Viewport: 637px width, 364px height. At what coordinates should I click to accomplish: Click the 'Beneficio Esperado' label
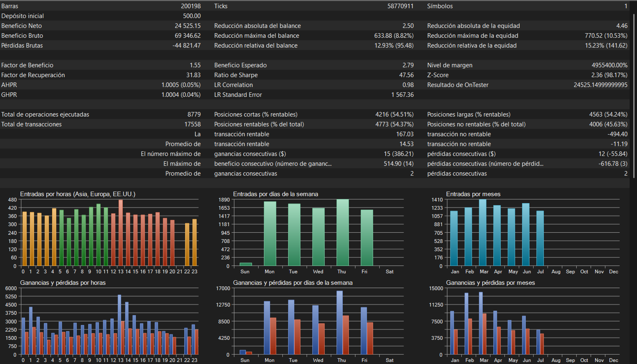[241, 65]
